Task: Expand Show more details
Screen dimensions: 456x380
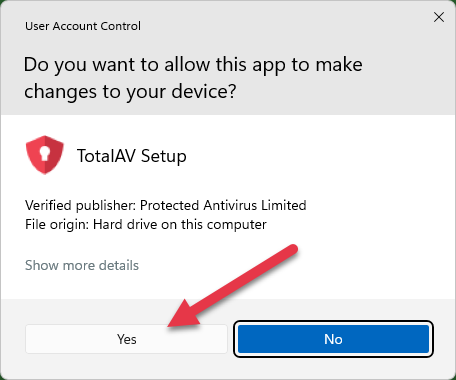Action: point(82,265)
